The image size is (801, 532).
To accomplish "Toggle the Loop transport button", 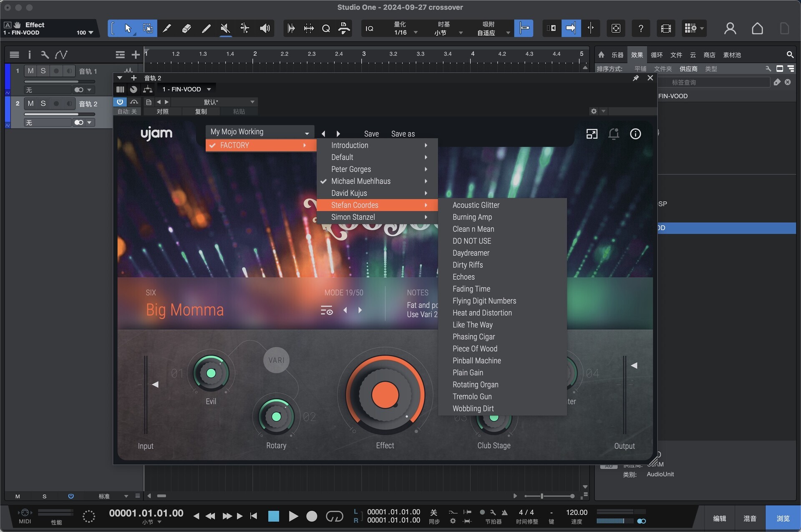I will pos(334,516).
